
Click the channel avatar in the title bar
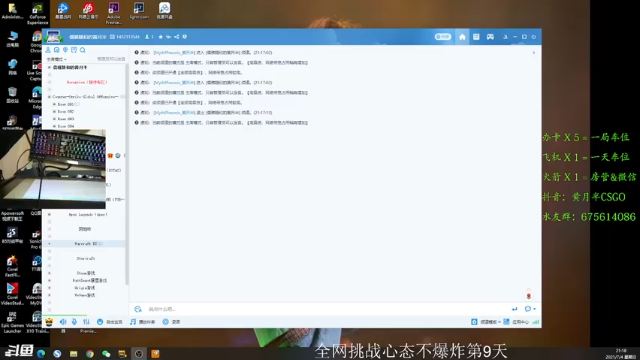(53, 36)
